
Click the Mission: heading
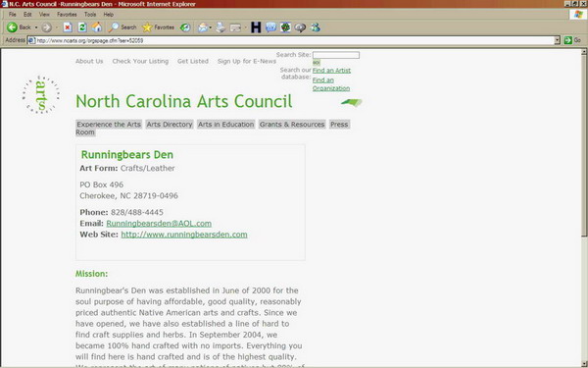(91, 274)
